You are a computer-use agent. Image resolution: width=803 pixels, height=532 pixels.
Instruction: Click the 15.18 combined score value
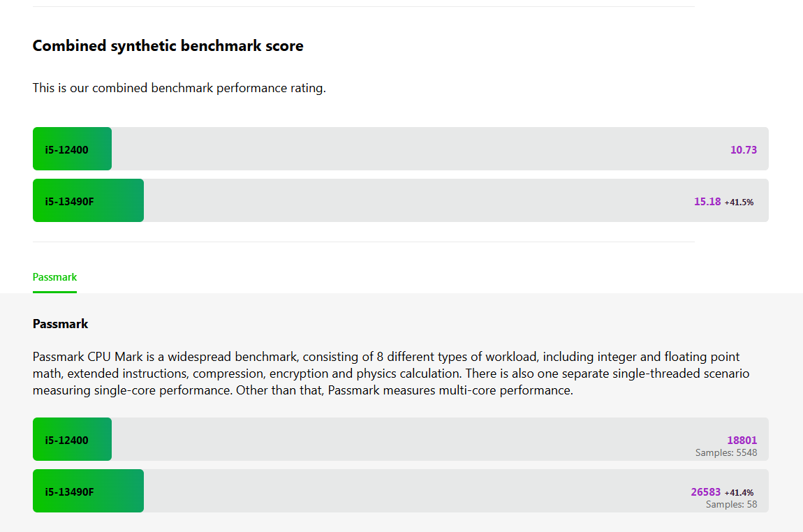(707, 201)
